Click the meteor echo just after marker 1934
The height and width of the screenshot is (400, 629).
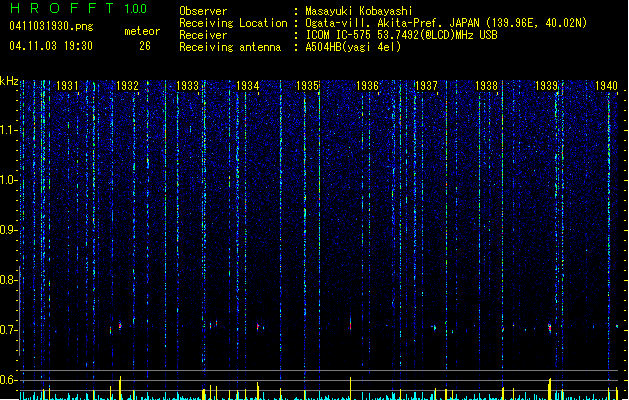(258, 327)
